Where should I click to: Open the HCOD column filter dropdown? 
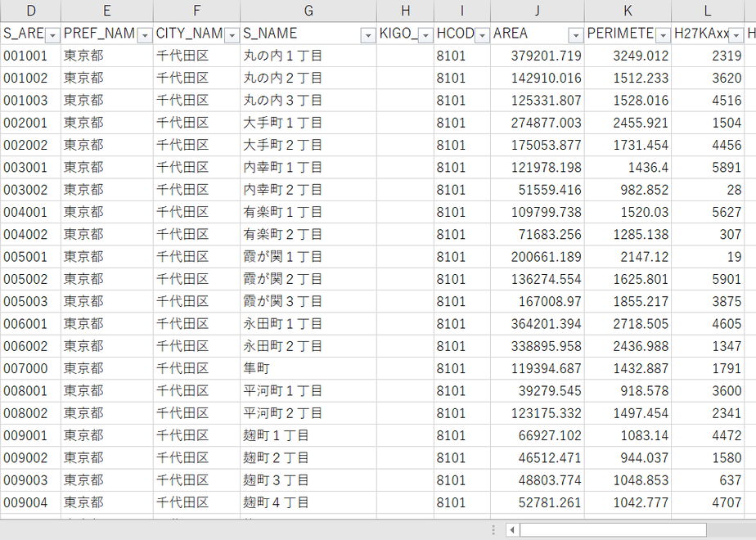coord(482,35)
